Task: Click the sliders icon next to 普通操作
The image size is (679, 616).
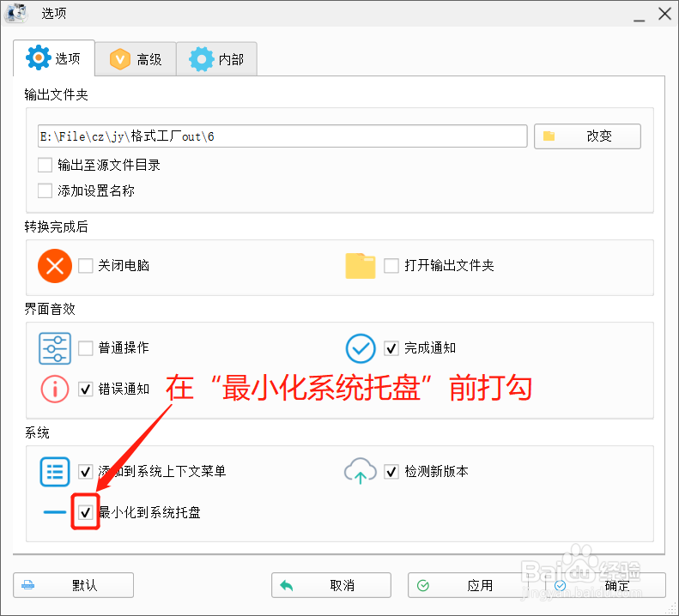Action: (x=55, y=348)
